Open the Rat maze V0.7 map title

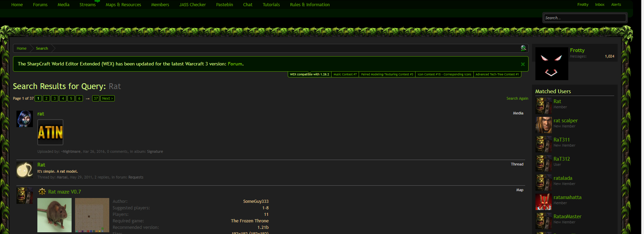[x=65, y=192]
